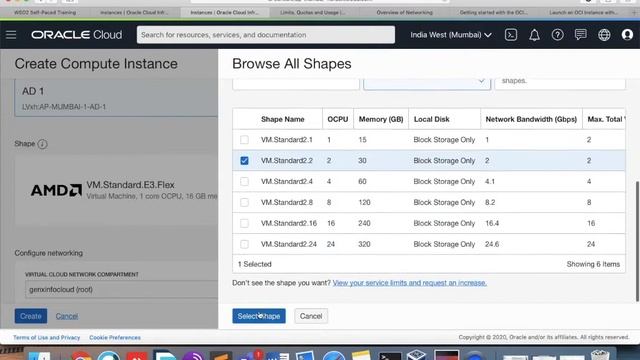Viewport: 640px width, 360px height.
Task: Check the VM.Standard2.16 shape checkbox
Action: tap(244, 223)
